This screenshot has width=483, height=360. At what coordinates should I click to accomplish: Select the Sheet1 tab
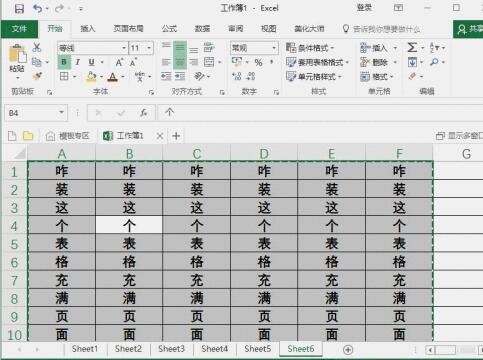(85, 349)
